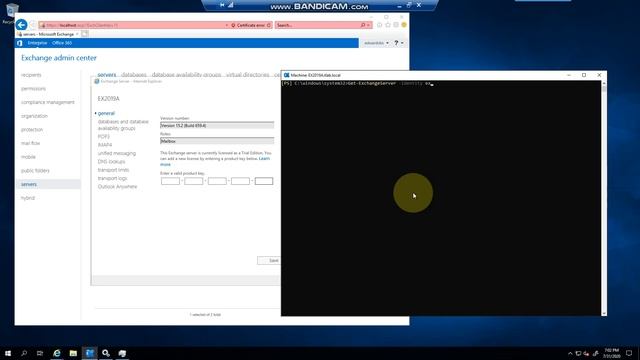Click the fourth product key box
The height and width of the screenshot is (360, 640).
[240, 181]
